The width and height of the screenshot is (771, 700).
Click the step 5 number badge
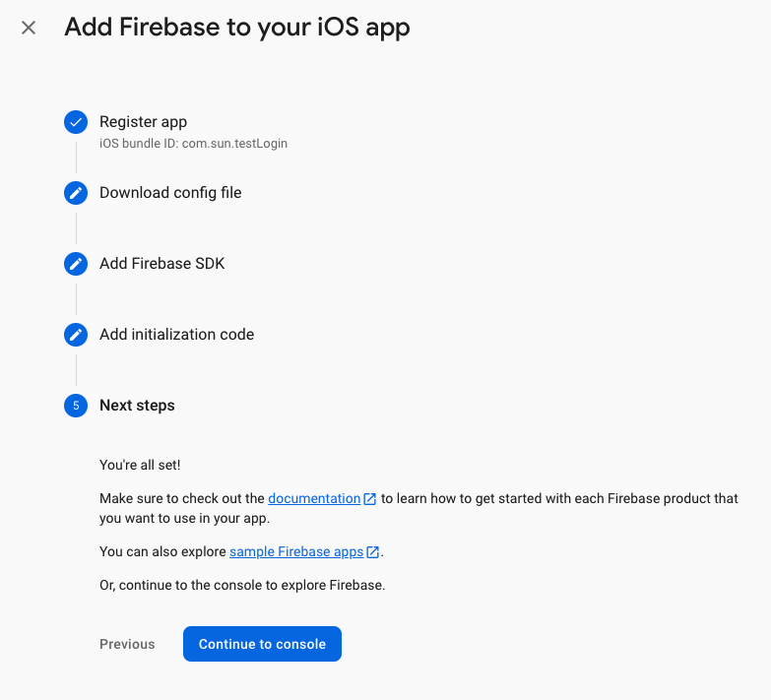(76, 406)
